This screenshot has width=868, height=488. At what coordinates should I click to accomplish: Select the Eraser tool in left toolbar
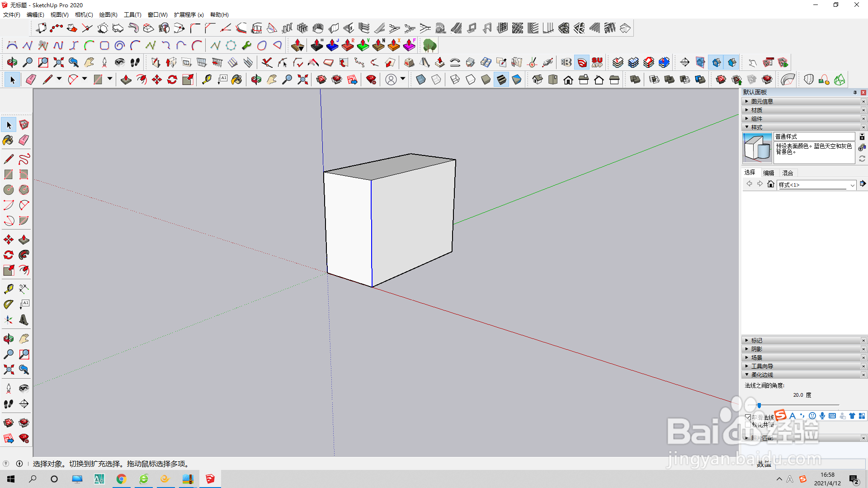pyautogui.click(x=24, y=140)
